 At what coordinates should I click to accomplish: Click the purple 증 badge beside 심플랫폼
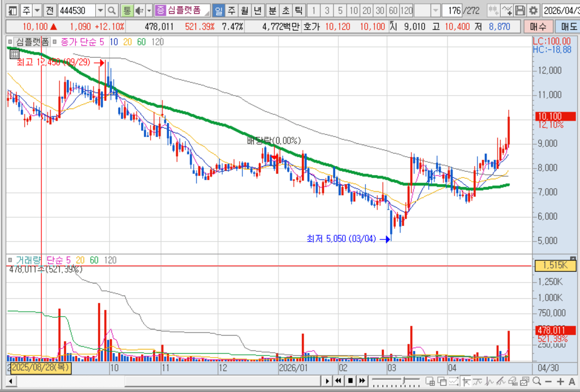pos(160,10)
